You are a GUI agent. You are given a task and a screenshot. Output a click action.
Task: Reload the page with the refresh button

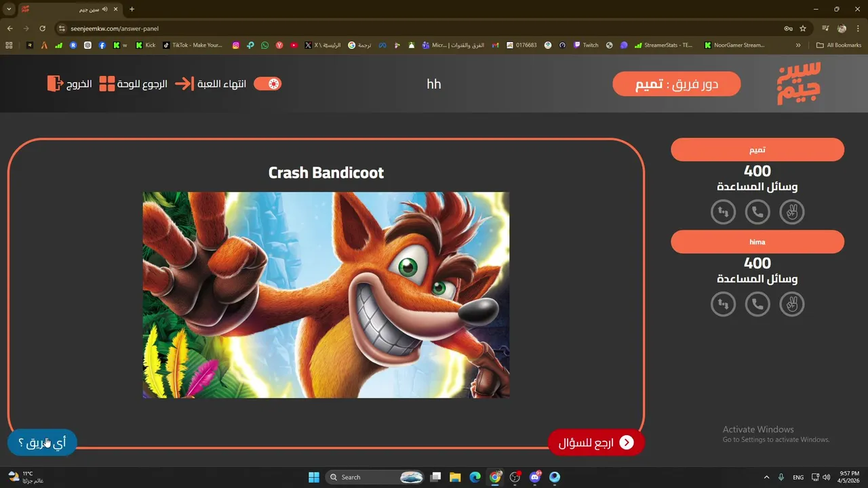tap(42, 28)
